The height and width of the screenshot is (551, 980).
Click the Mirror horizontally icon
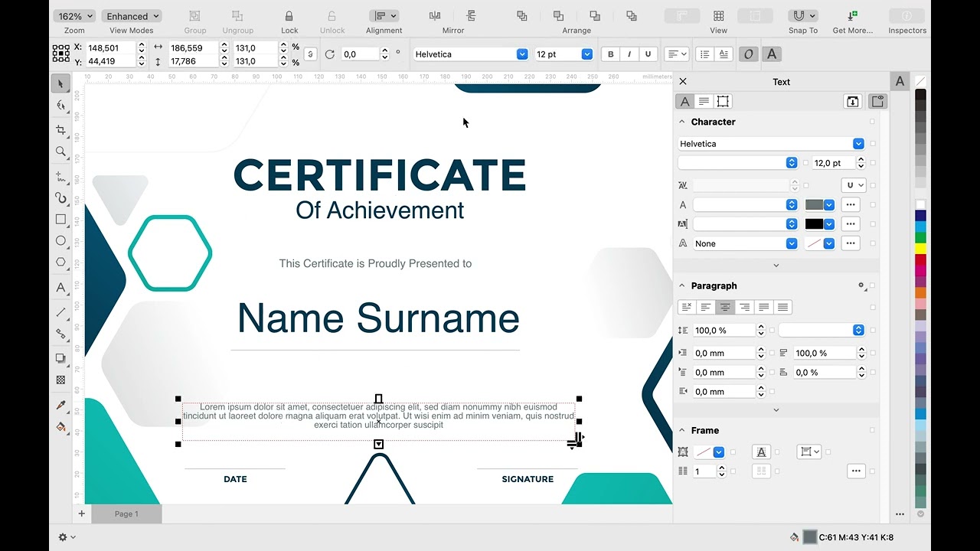(x=435, y=16)
